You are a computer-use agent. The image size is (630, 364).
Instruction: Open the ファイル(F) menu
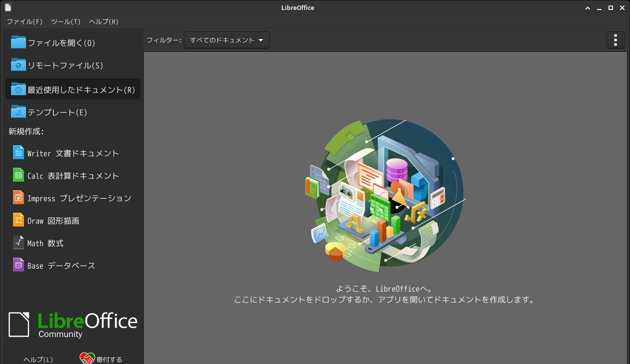pyautogui.click(x=24, y=21)
